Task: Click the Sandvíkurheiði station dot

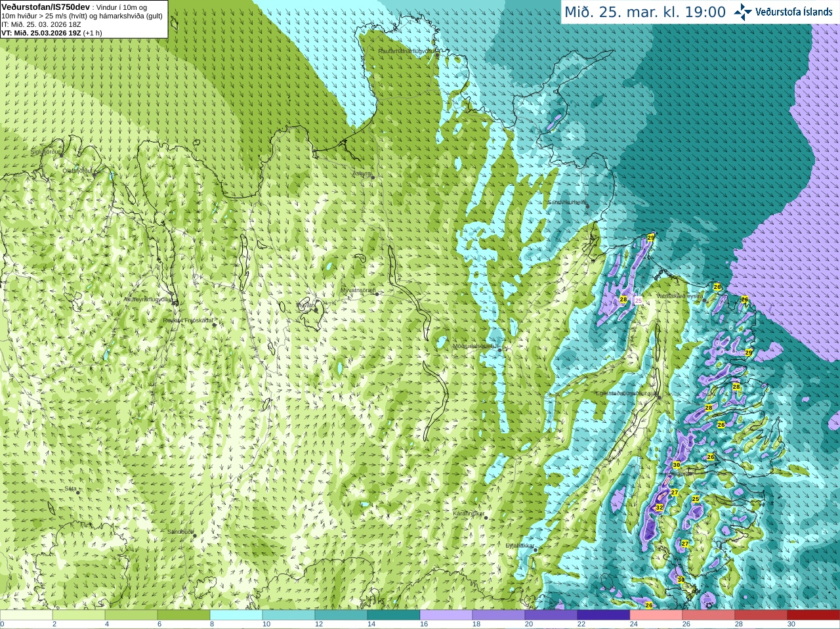Action: 587,206
